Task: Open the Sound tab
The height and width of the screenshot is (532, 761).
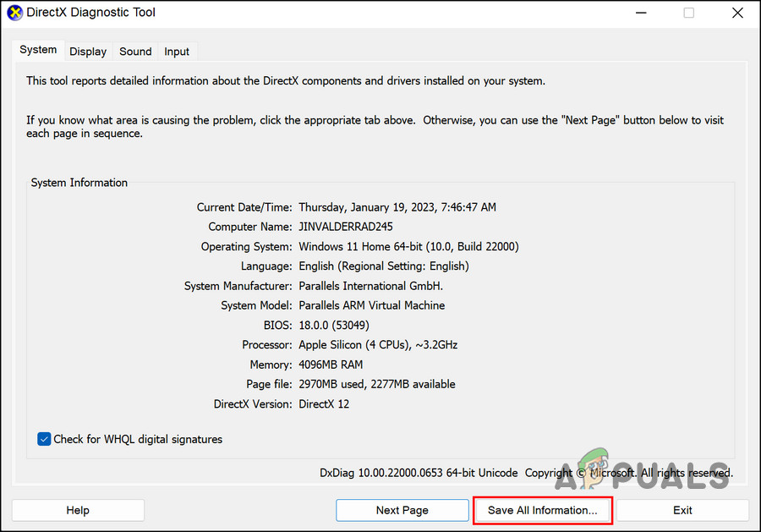Action: coord(134,51)
